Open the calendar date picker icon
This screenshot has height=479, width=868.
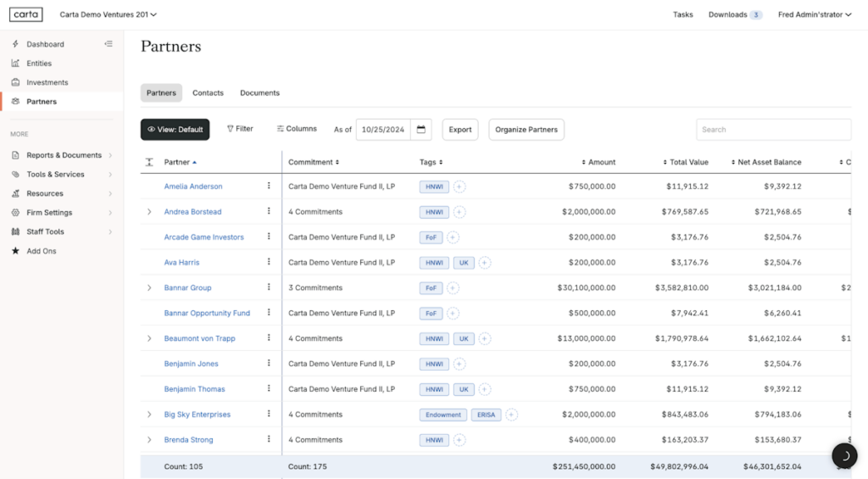click(421, 130)
